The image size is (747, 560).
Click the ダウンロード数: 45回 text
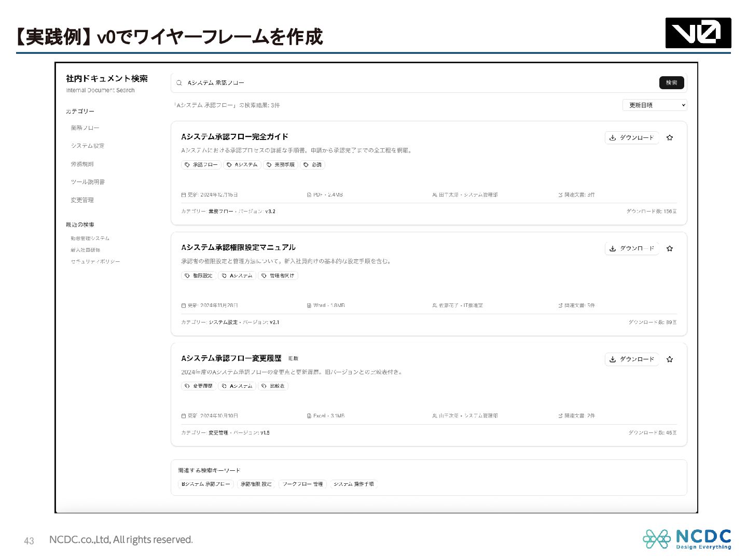tap(653, 432)
